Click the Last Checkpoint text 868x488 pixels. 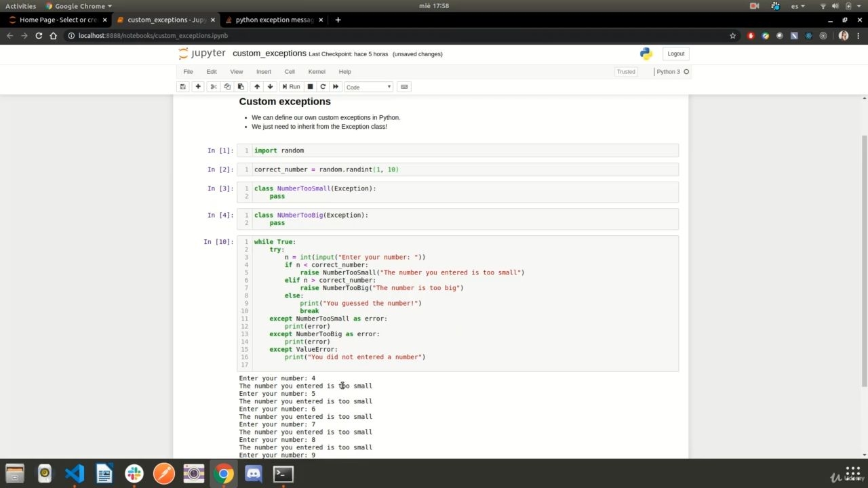(x=348, y=54)
